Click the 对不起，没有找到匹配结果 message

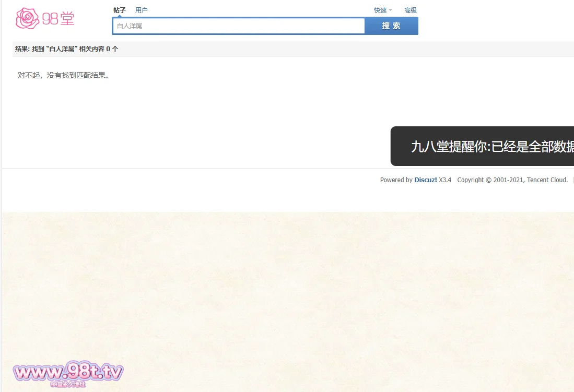[x=64, y=75]
